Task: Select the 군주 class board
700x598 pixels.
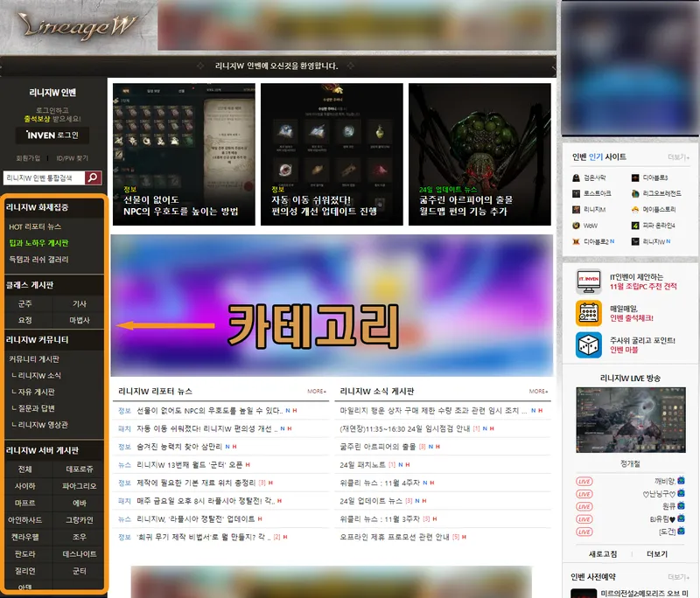Action: click(25, 303)
